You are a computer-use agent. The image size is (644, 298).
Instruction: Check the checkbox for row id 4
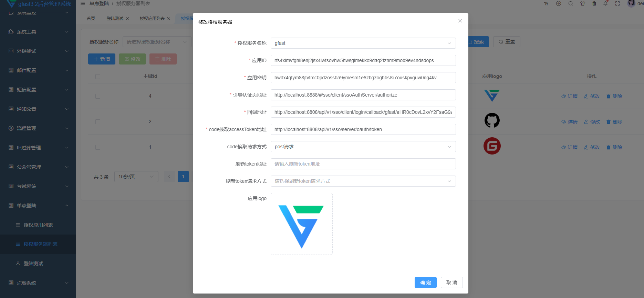(x=98, y=96)
